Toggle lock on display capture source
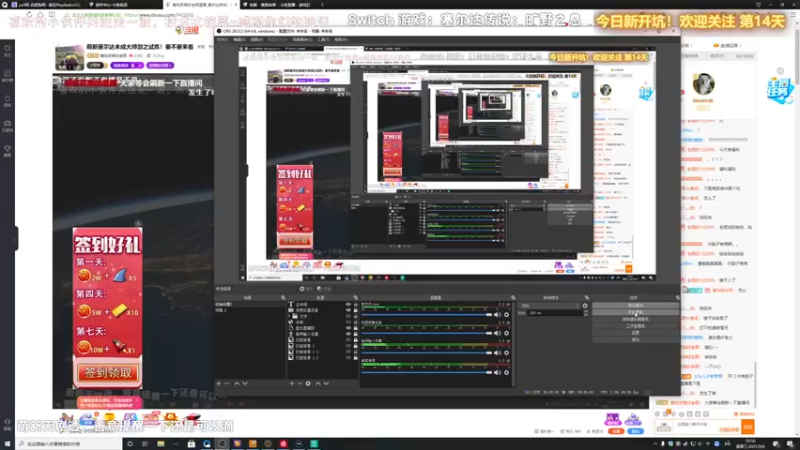Screen dimensions: 800x450 tap(355, 328)
